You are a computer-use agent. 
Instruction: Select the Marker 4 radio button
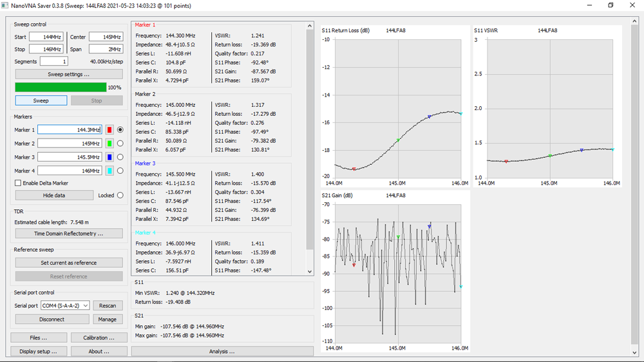pos(120,171)
